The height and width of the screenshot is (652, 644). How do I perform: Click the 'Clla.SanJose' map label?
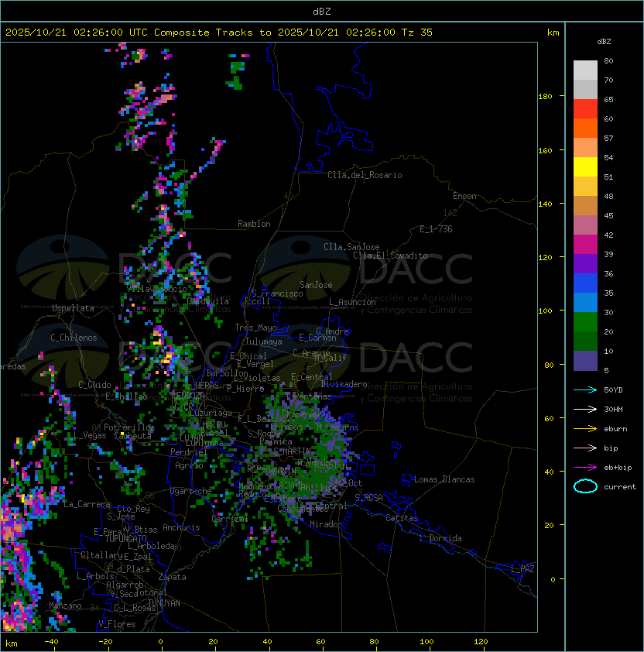(351, 247)
